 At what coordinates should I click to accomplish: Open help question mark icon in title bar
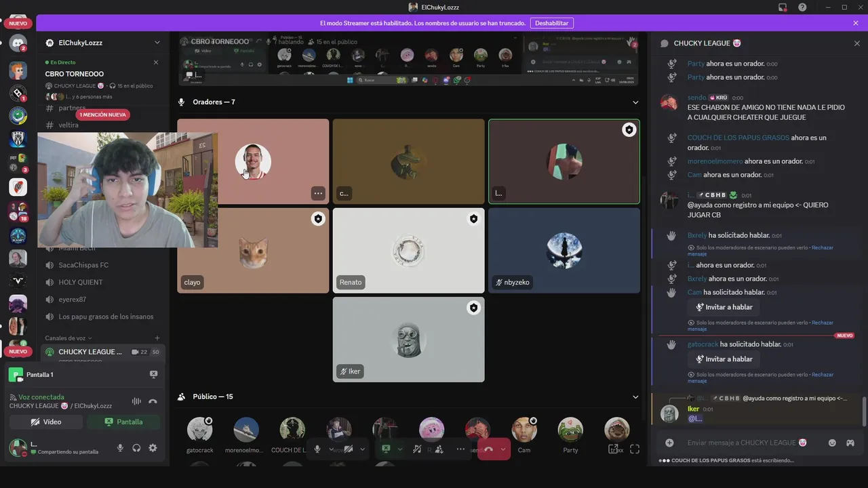coord(802,7)
